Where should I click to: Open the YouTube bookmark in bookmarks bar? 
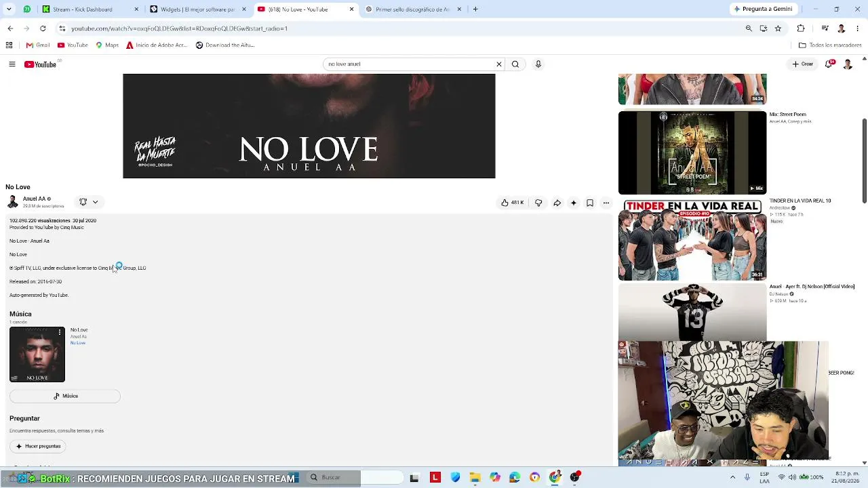(x=73, y=45)
